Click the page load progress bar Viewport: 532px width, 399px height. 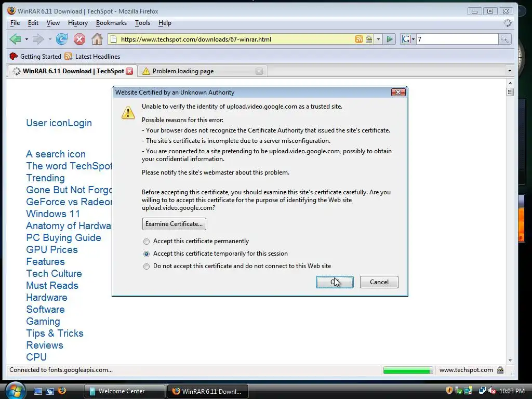click(x=408, y=370)
